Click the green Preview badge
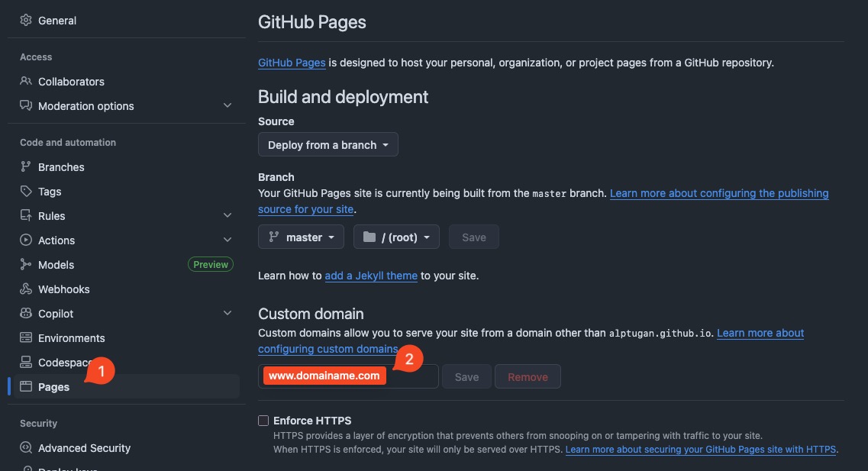This screenshot has width=868, height=471. pyautogui.click(x=211, y=265)
